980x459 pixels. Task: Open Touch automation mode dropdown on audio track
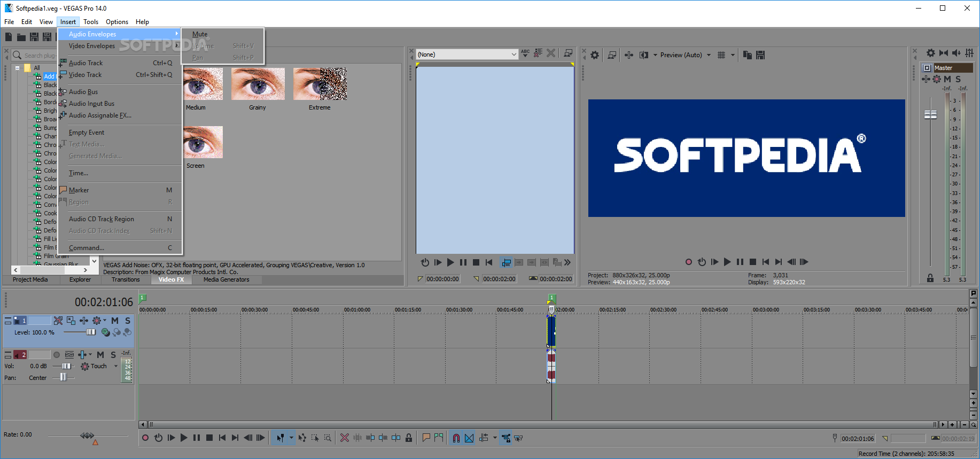tap(116, 367)
